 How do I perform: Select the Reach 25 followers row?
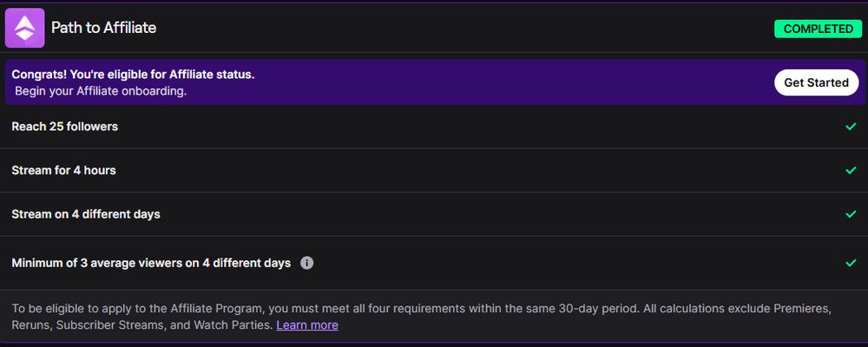(434, 127)
